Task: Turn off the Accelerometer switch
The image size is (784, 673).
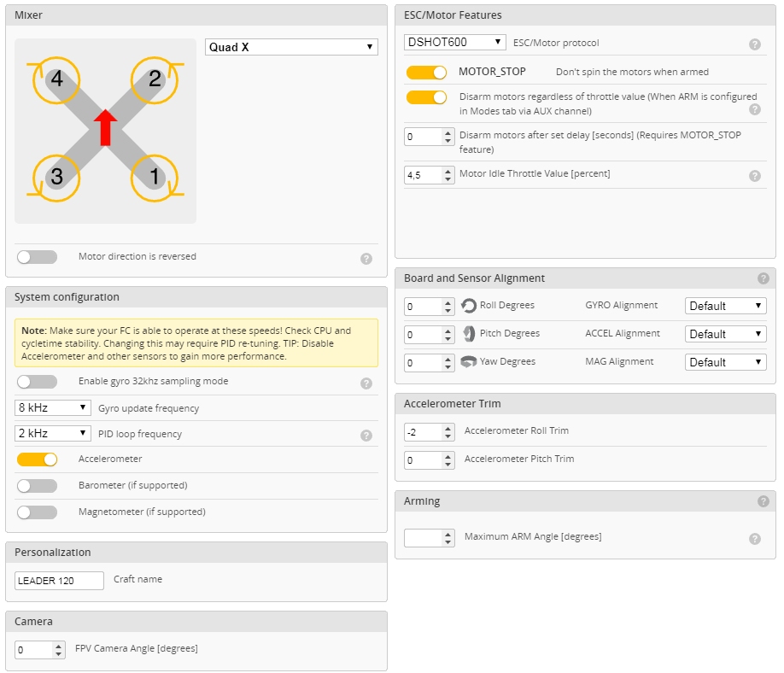Action: [x=37, y=459]
